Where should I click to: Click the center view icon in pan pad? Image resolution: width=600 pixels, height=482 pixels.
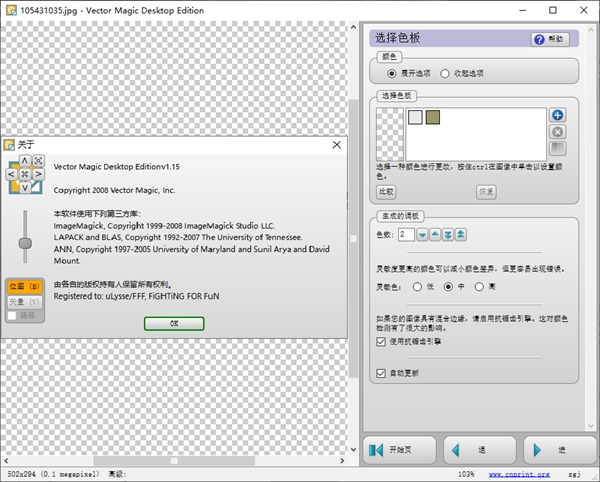(x=25, y=174)
